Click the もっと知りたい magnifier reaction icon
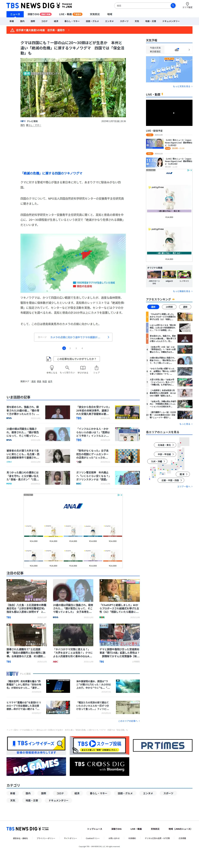Image resolution: width=199 pixels, height=868 pixels. pos(67,368)
